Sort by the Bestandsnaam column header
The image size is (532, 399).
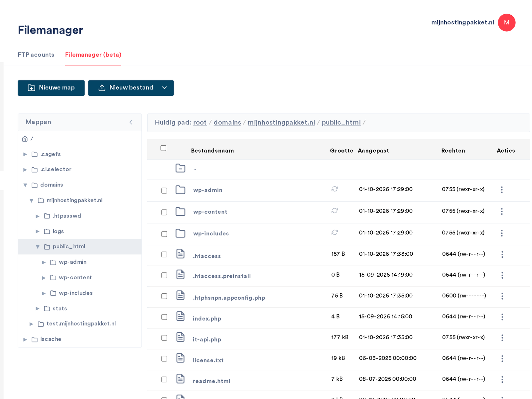(212, 151)
